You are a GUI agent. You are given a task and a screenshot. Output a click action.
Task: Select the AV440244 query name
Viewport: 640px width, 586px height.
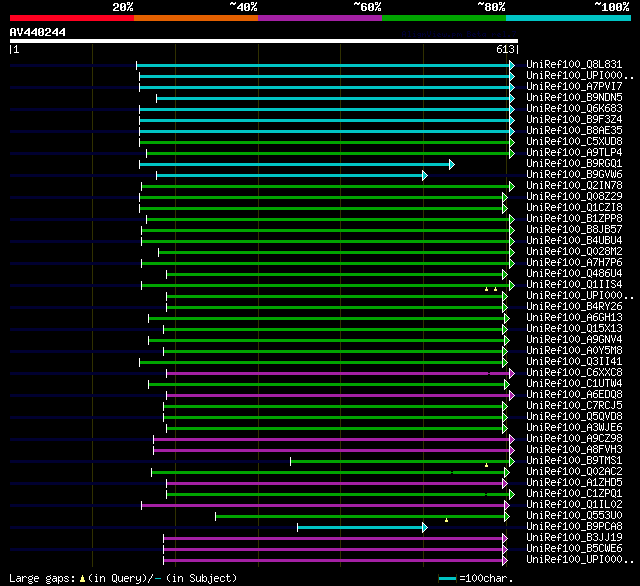(x=38, y=32)
